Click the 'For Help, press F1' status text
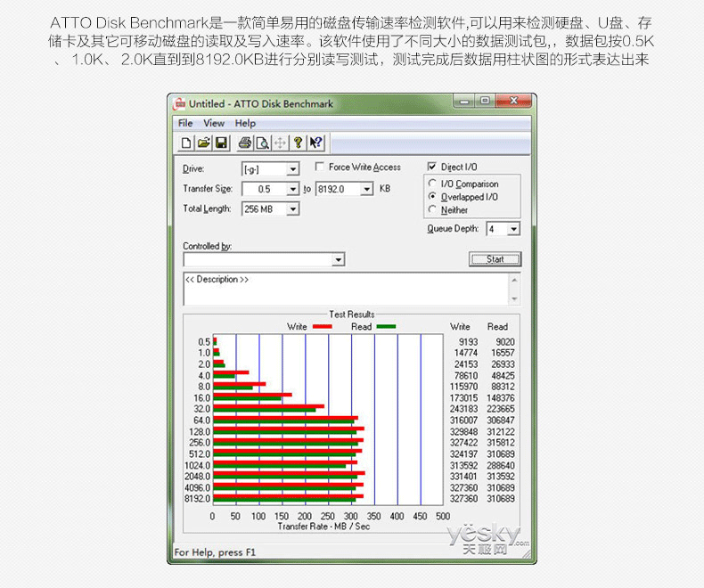Viewport: 704px width, 588px height. (x=215, y=552)
